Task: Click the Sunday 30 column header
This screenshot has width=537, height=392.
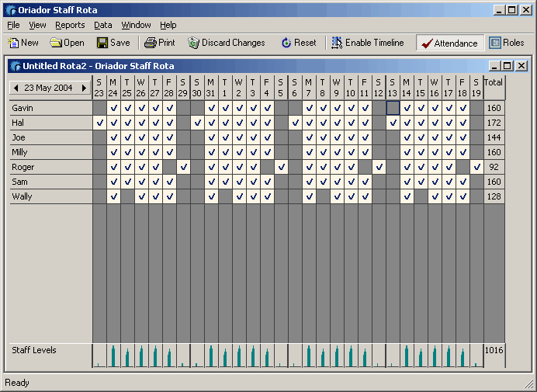Action: click(197, 88)
